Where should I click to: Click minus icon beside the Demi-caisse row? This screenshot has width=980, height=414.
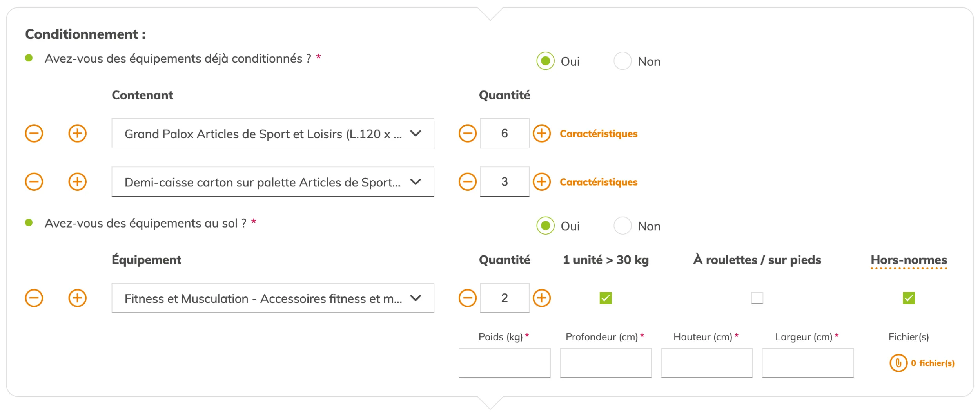pos(34,181)
